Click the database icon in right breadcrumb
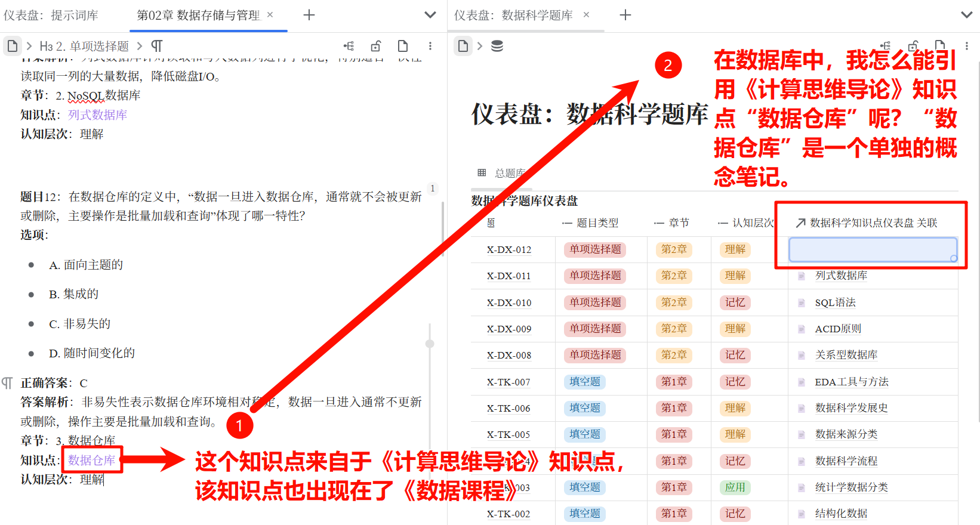 click(x=497, y=46)
